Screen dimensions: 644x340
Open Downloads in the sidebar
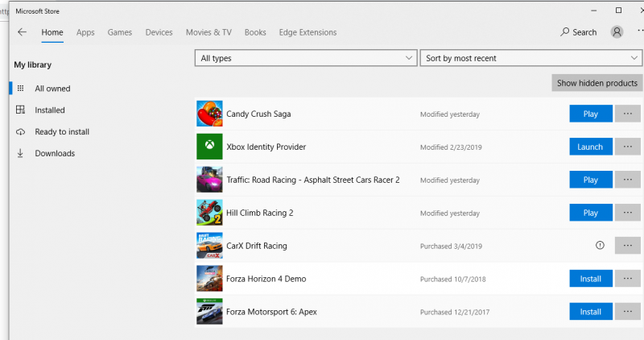55,154
